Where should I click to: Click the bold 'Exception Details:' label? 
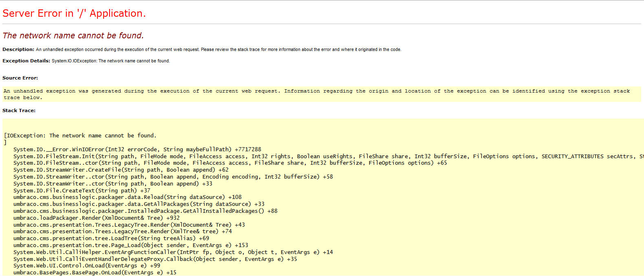click(x=26, y=61)
